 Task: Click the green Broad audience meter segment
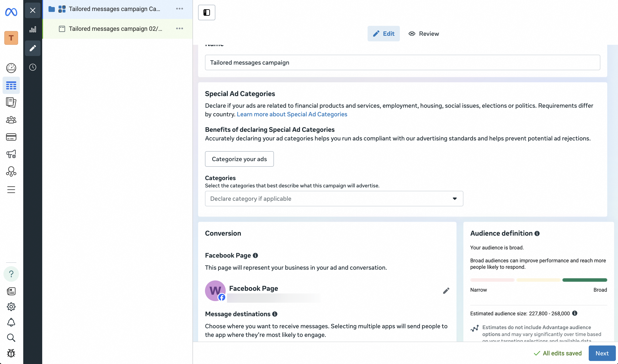tap(584, 280)
